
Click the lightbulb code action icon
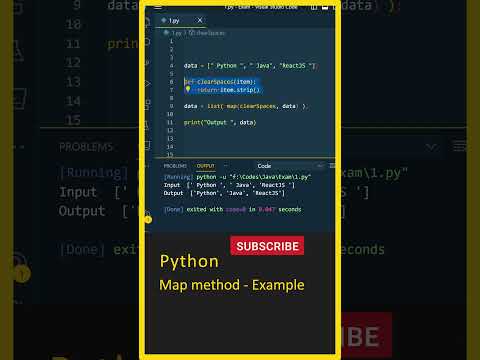[188, 89]
